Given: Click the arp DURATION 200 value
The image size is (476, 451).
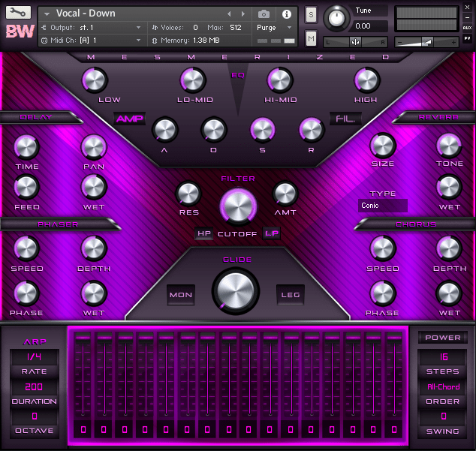Looking at the screenshot, I should point(34,387).
